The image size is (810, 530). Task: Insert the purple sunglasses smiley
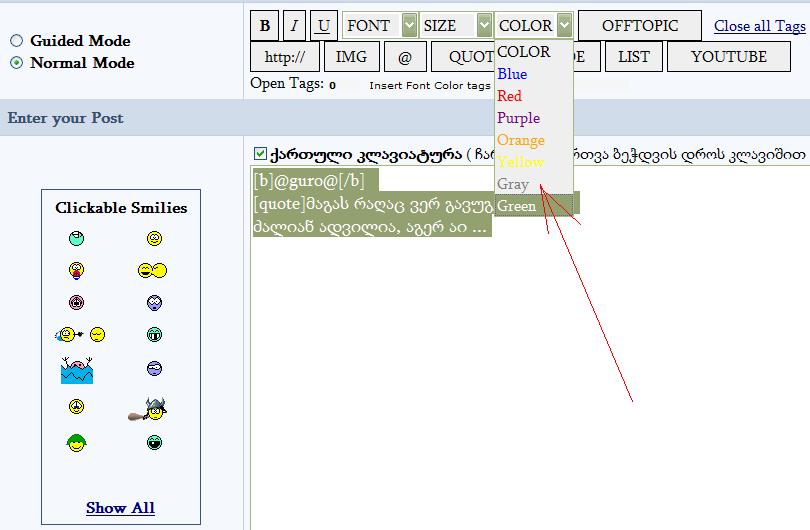coord(154,368)
